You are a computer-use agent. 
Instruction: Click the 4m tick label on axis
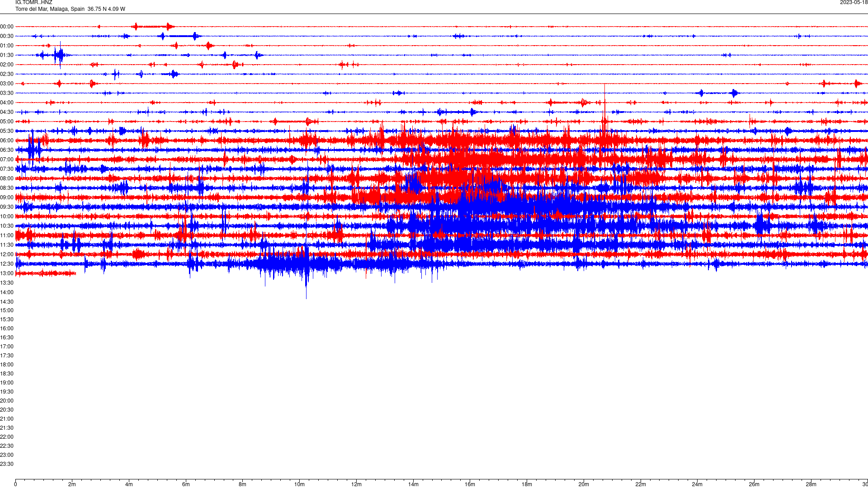click(x=129, y=484)
